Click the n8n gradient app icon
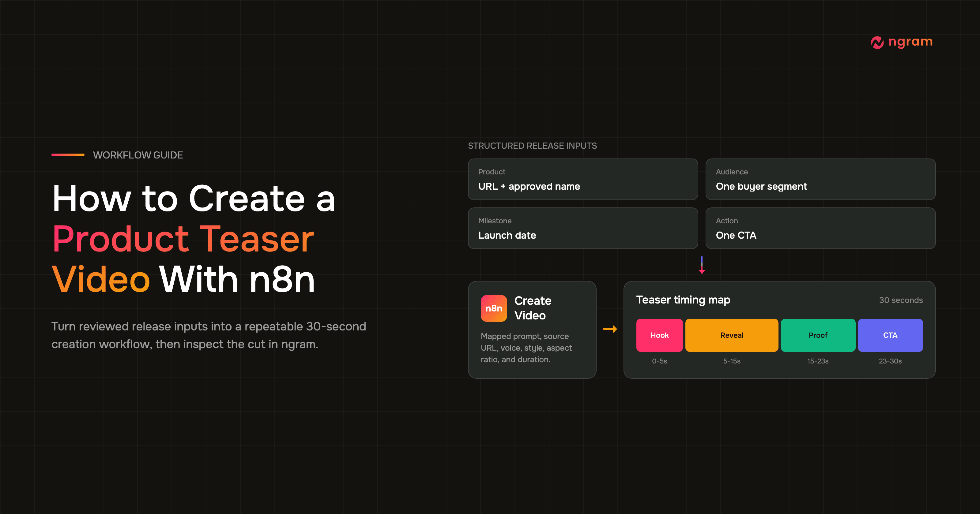 pyautogui.click(x=493, y=308)
